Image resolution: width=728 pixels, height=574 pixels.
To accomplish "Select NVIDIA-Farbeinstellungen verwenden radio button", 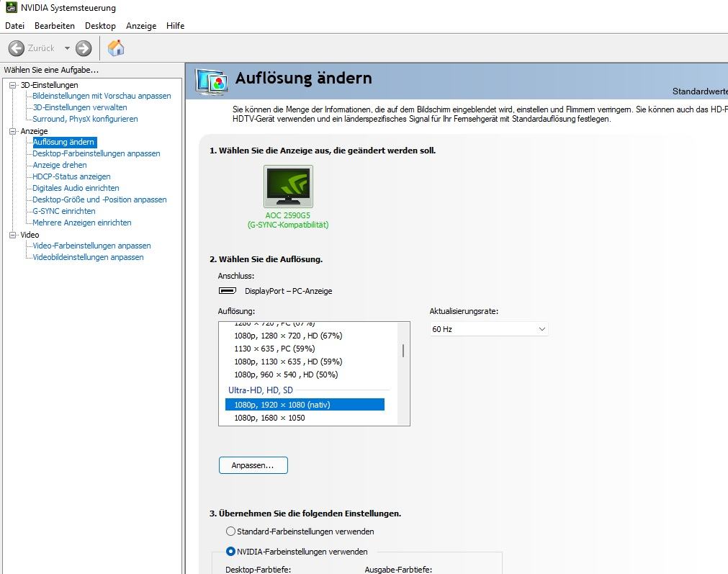I will click(230, 552).
